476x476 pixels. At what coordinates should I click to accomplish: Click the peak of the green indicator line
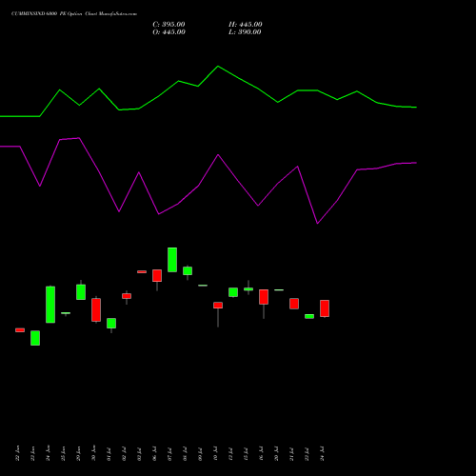click(218, 67)
